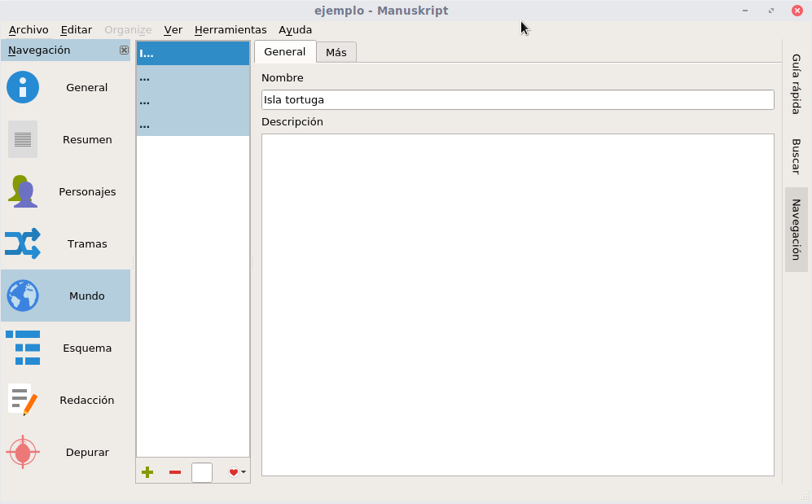This screenshot has height=504, width=812.
Task: Select the Tramas section icon
Action: pyautogui.click(x=23, y=243)
